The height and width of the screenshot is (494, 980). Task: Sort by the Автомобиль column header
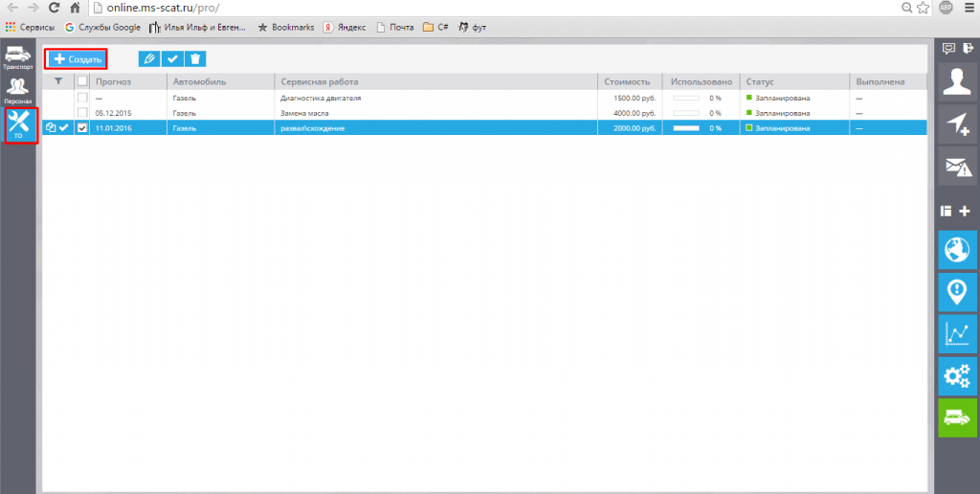(x=221, y=81)
